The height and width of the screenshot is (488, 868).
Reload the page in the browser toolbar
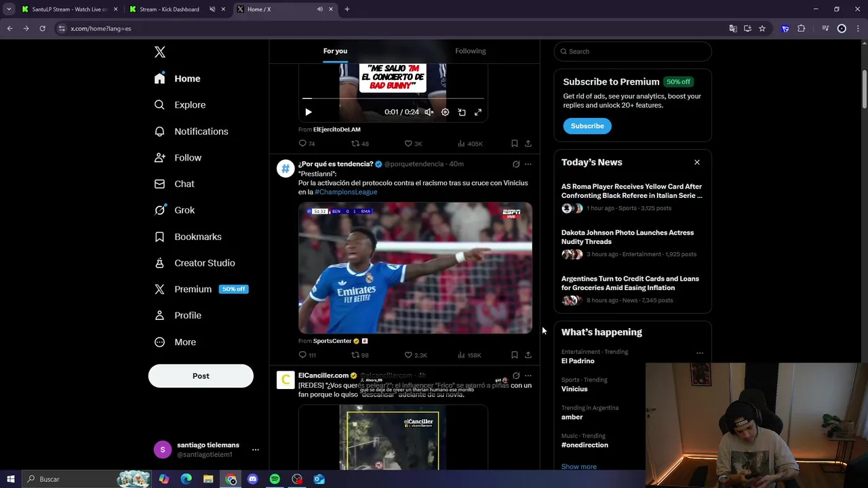(42, 28)
